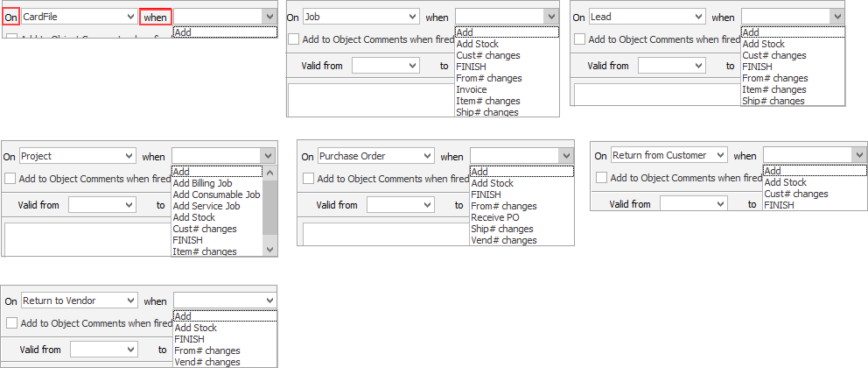Tick the Object Comments checkbox in the Job panel

pyautogui.click(x=293, y=39)
